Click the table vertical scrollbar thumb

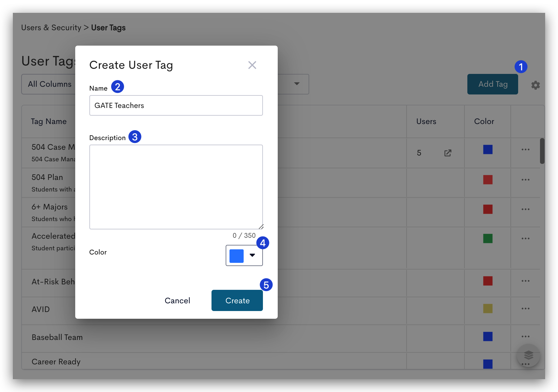tap(542, 151)
